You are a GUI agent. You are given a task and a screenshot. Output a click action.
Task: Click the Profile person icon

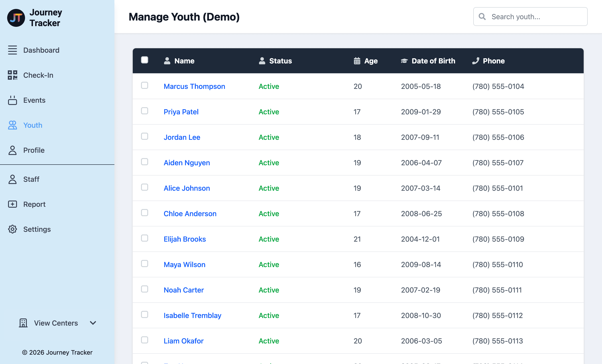point(13,150)
